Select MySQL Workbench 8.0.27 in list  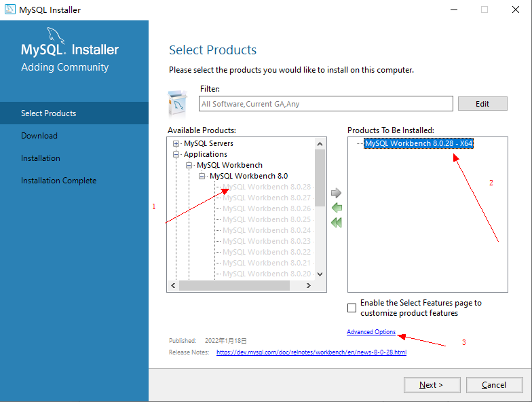(x=267, y=198)
